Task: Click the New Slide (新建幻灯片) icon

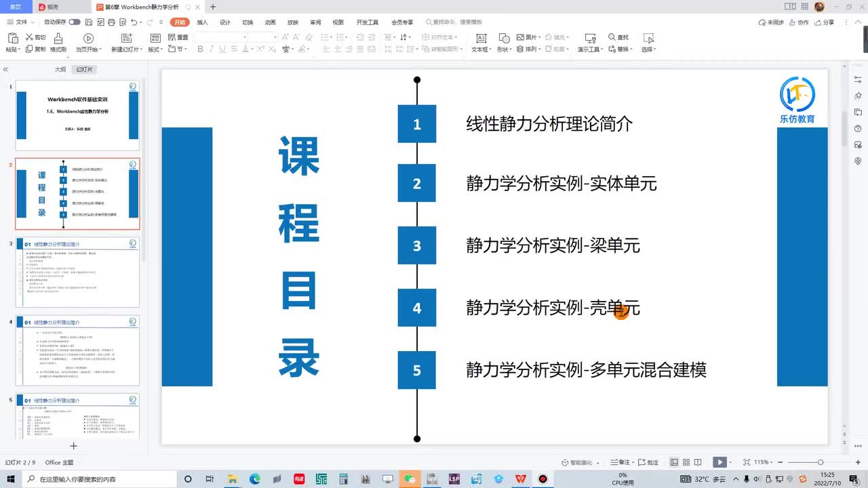Action: pyautogui.click(x=127, y=38)
